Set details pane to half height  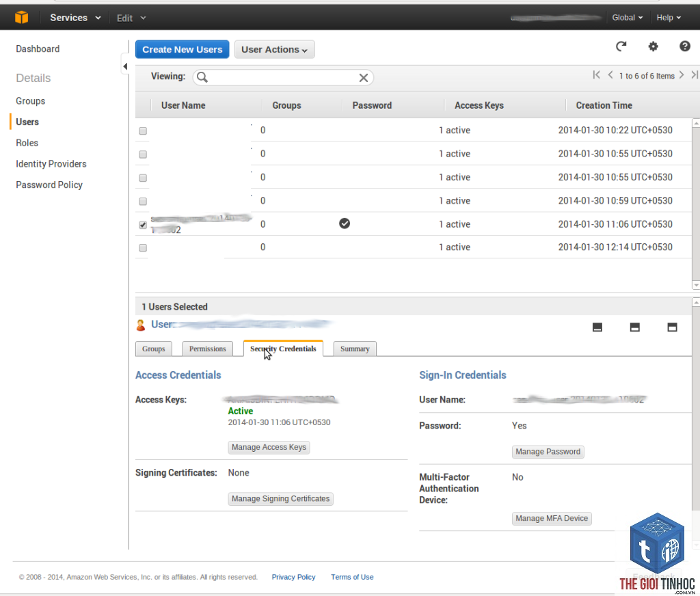(635, 327)
